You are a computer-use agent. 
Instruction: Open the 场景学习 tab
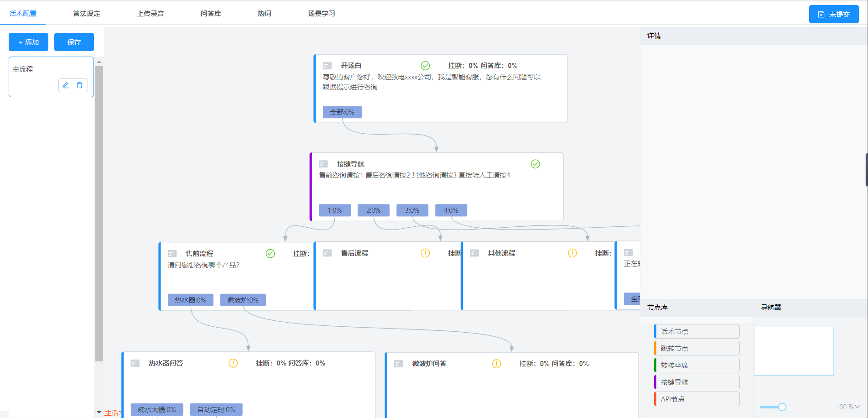321,14
